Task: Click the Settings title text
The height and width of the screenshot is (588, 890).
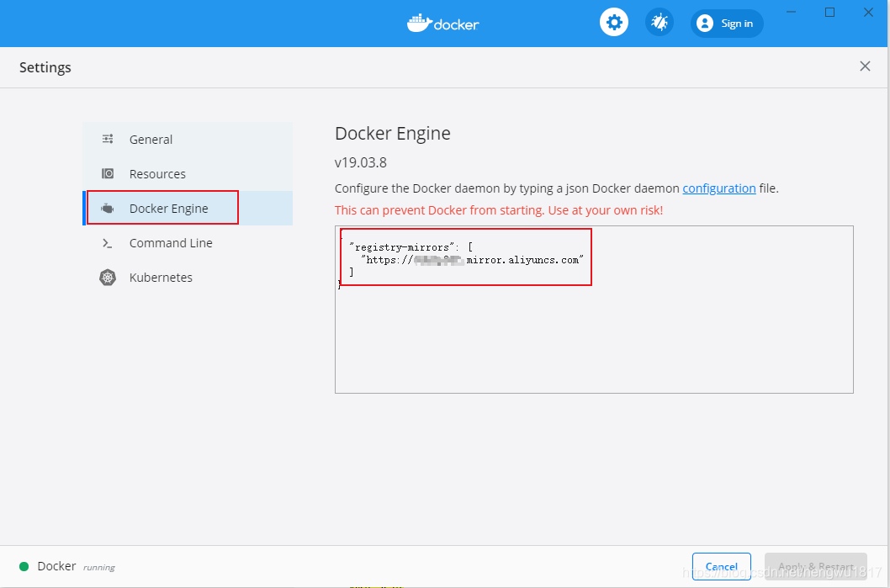Action: 45,67
